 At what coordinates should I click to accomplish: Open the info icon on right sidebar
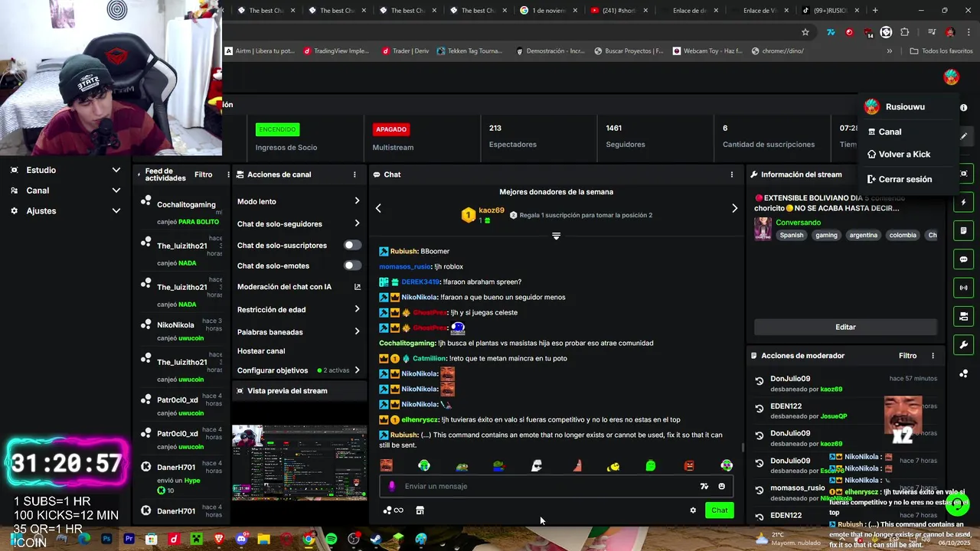(x=964, y=108)
